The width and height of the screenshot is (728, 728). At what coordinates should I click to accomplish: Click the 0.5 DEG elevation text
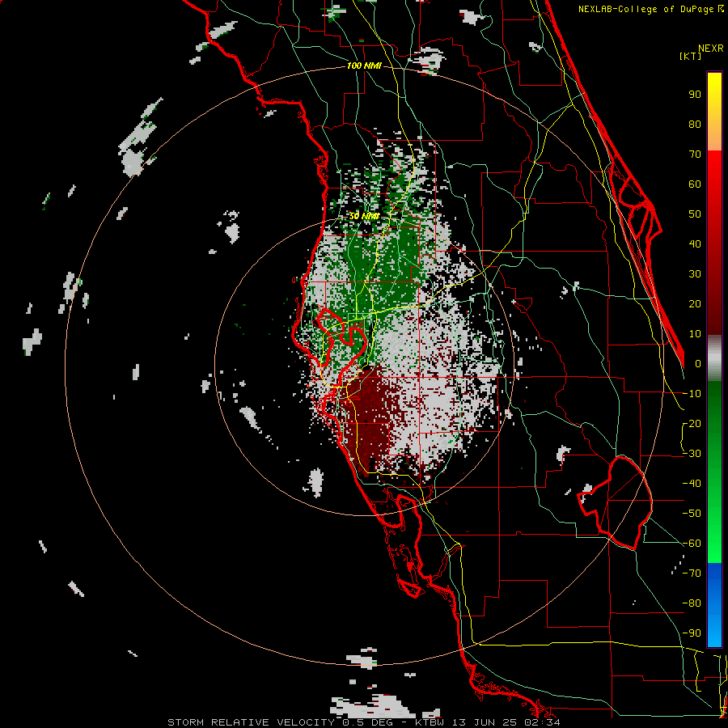click(x=367, y=722)
